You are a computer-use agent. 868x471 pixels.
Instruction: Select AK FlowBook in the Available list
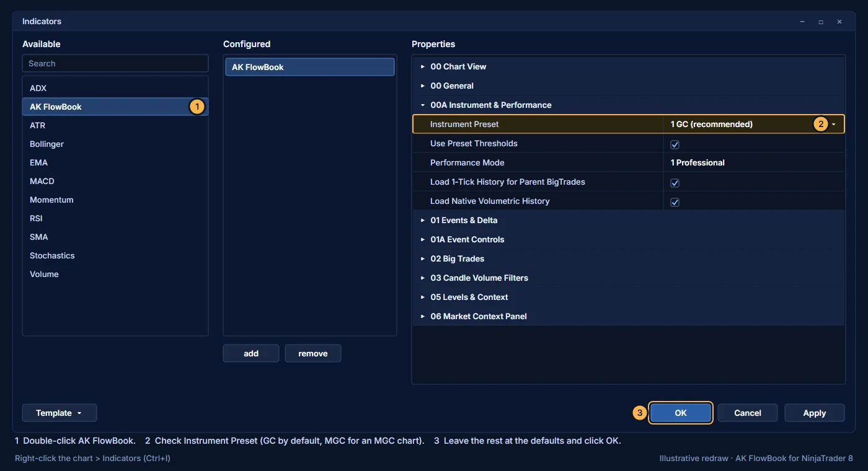tap(115, 107)
